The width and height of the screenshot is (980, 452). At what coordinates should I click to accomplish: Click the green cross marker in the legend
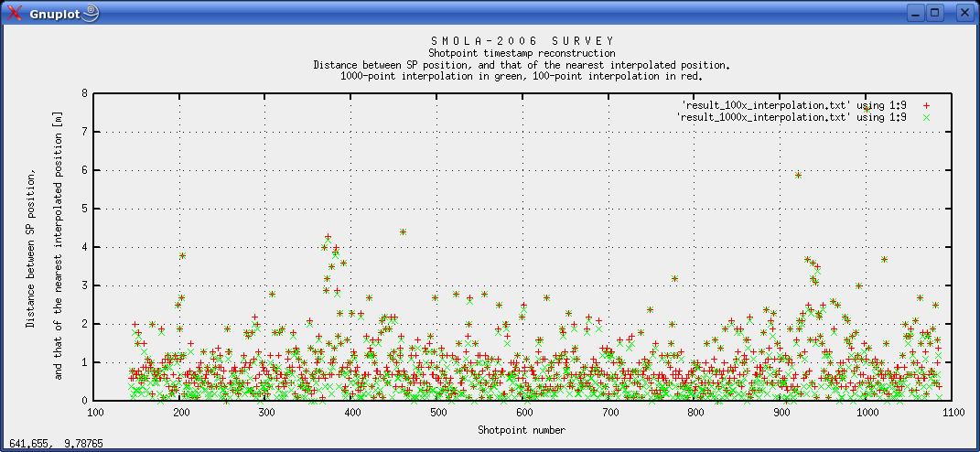(x=926, y=117)
